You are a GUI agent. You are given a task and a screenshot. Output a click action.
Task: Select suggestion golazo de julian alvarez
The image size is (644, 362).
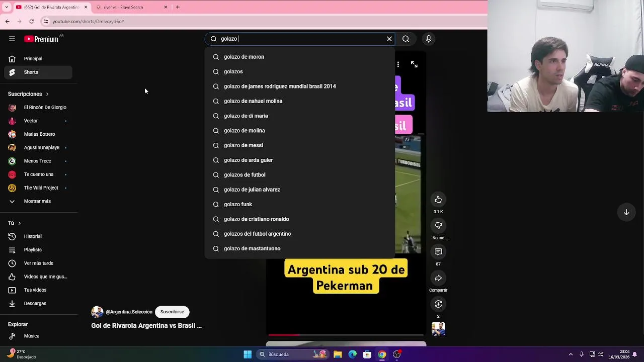[299, 190]
